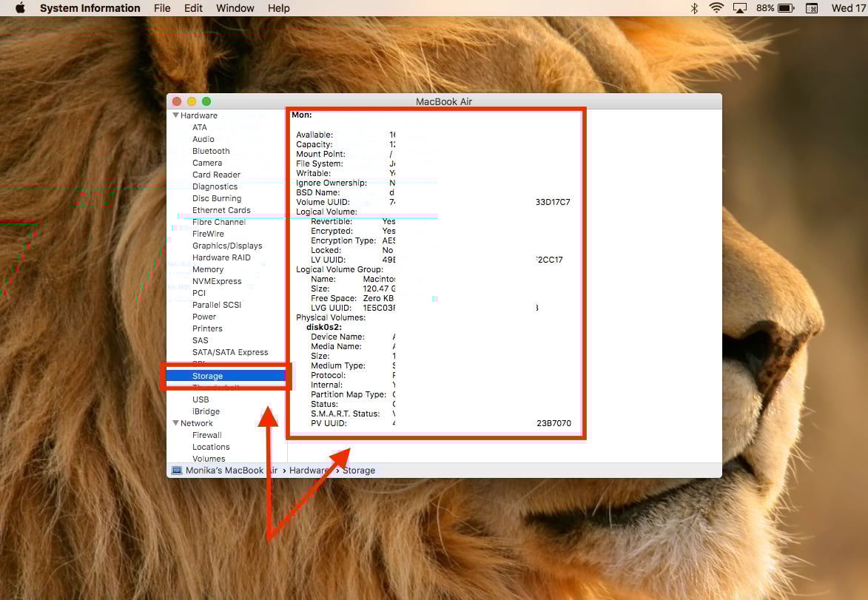Click the MacBook icon in path bar
This screenshot has width=868, height=600.
pos(177,471)
